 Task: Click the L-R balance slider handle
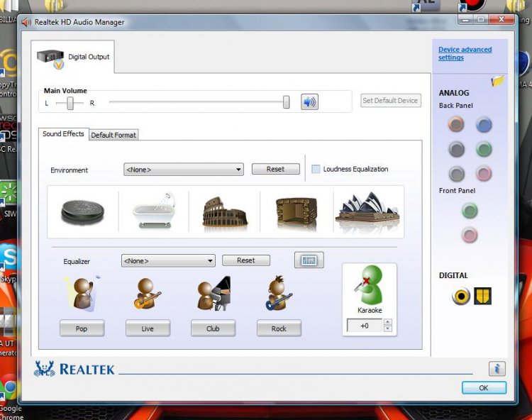coord(70,103)
